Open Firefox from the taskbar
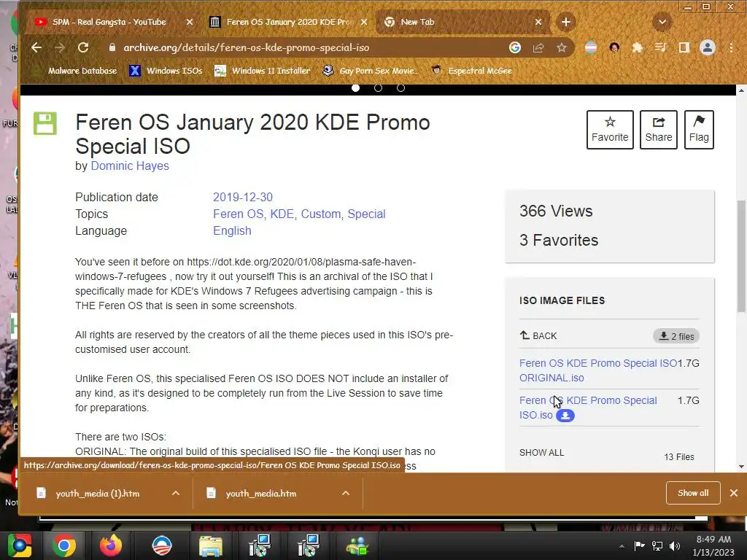Image resolution: width=747 pixels, height=560 pixels. pos(111,545)
